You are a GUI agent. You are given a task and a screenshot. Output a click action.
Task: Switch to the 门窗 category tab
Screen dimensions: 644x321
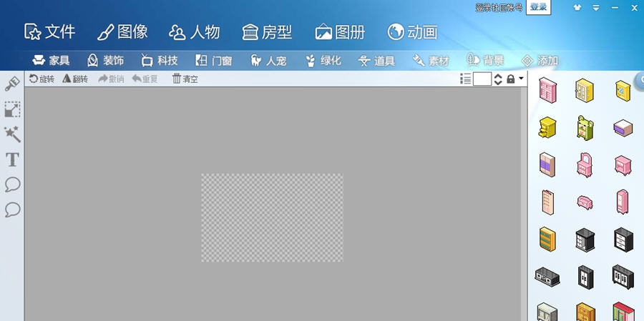tap(213, 61)
